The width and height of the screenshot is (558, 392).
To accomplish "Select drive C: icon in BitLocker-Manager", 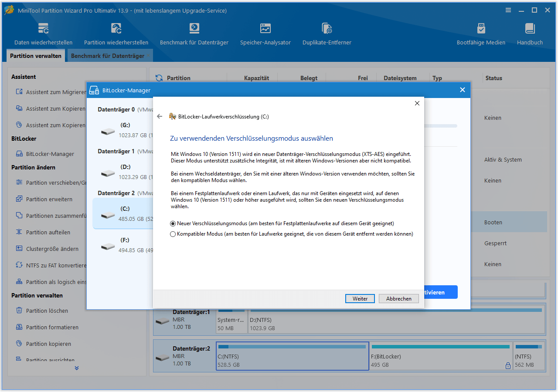I will click(x=108, y=214).
